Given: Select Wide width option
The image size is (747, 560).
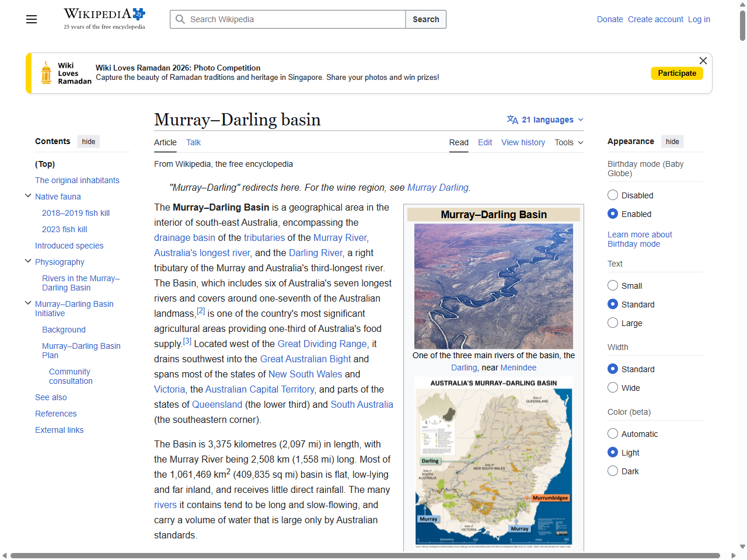Looking at the screenshot, I should click(613, 387).
